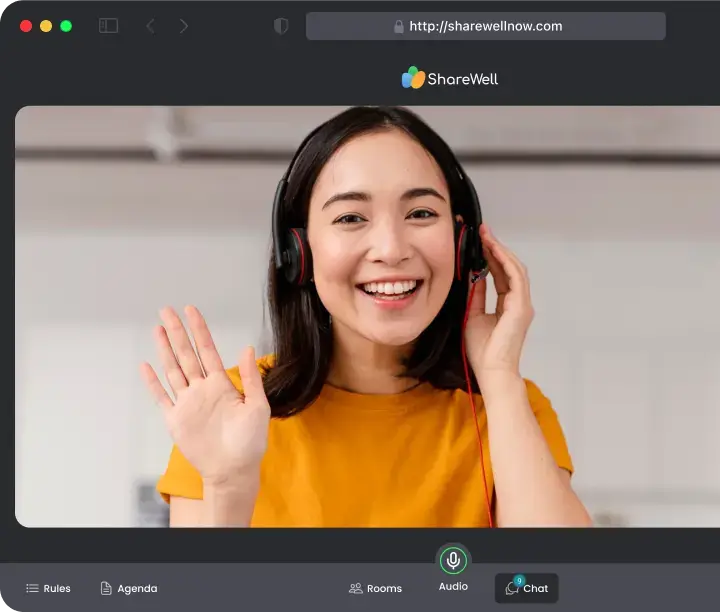Screen dimensions: 720x612
Task: Open the Chat panel
Action: pyautogui.click(x=535, y=588)
